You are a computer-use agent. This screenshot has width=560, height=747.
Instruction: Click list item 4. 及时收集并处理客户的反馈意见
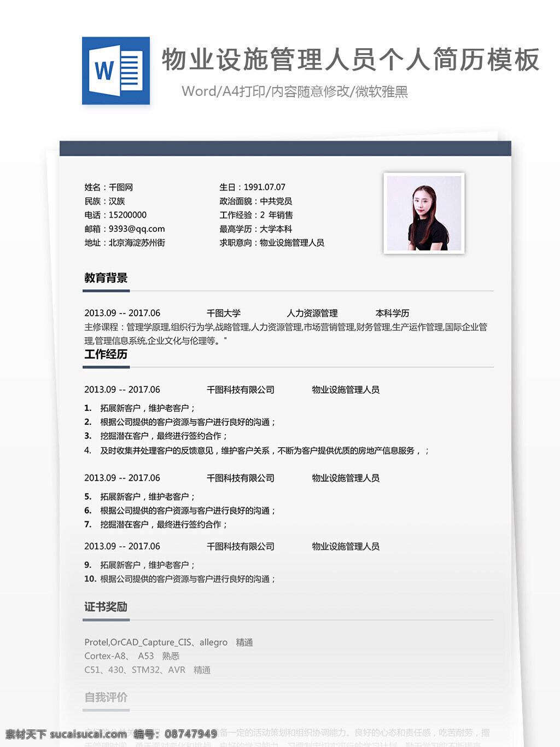257,450
